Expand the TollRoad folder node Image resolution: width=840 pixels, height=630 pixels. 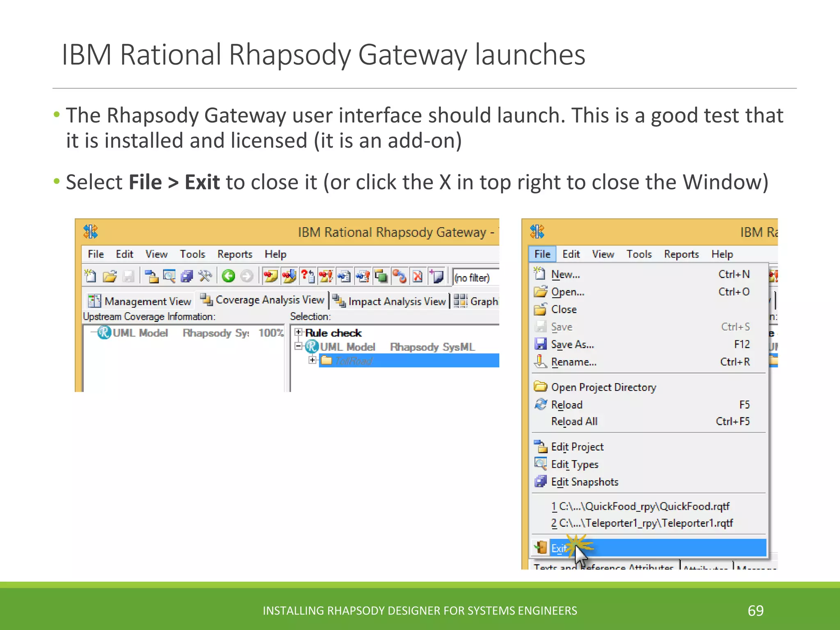pyautogui.click(x=313, y=360)
